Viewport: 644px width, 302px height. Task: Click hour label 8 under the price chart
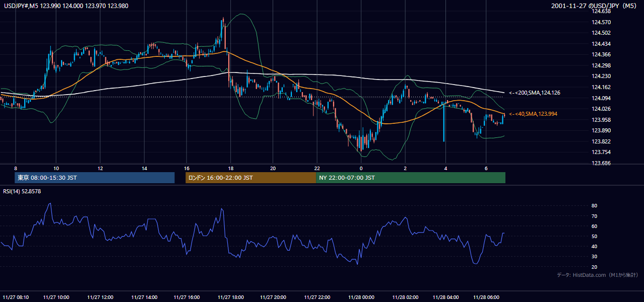[x=16, y=168]
